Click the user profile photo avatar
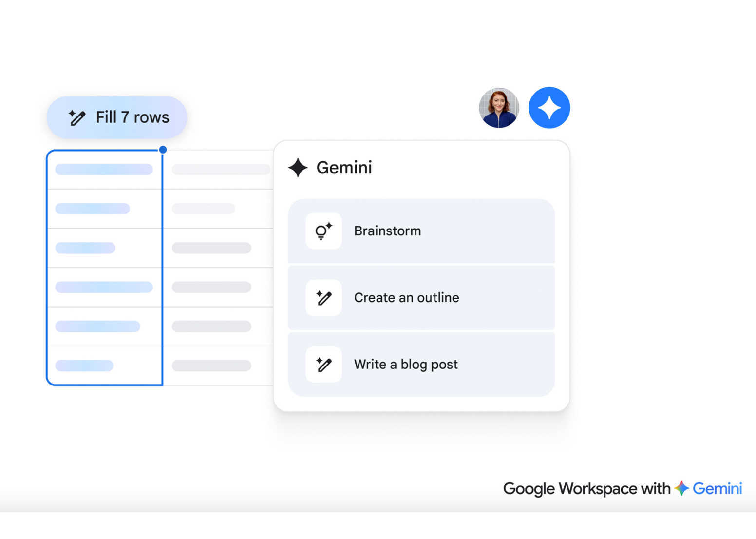The height and width of the screenshot is (539, 756). coord(499,108)
